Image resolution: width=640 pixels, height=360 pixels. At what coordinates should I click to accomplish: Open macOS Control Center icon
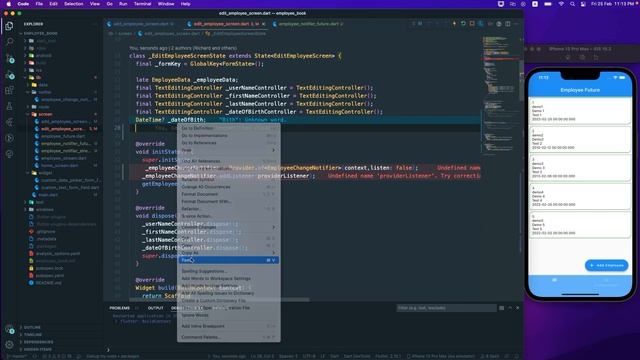583,4
